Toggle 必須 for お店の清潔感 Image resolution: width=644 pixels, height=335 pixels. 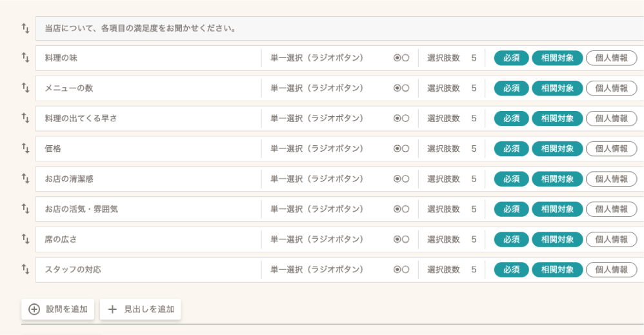pyautogui.click(x=511, y=179)
